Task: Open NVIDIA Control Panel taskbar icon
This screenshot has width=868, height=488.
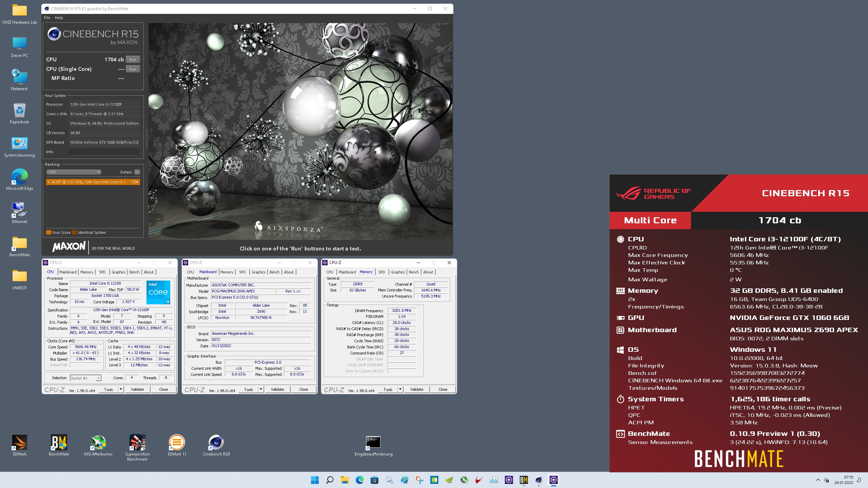Action: [x=434, y=480]
